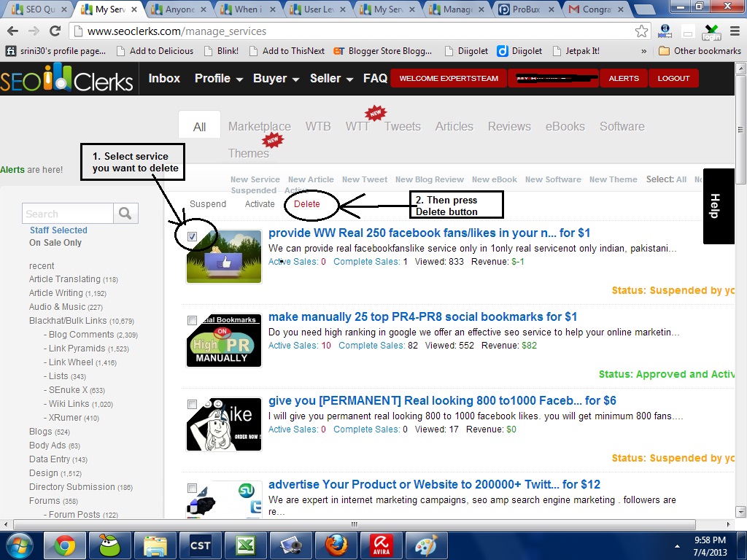Viewport: 747px width, 560px height.
Task: Expand the Profile dropdown menu
Action: click(219, 78)
